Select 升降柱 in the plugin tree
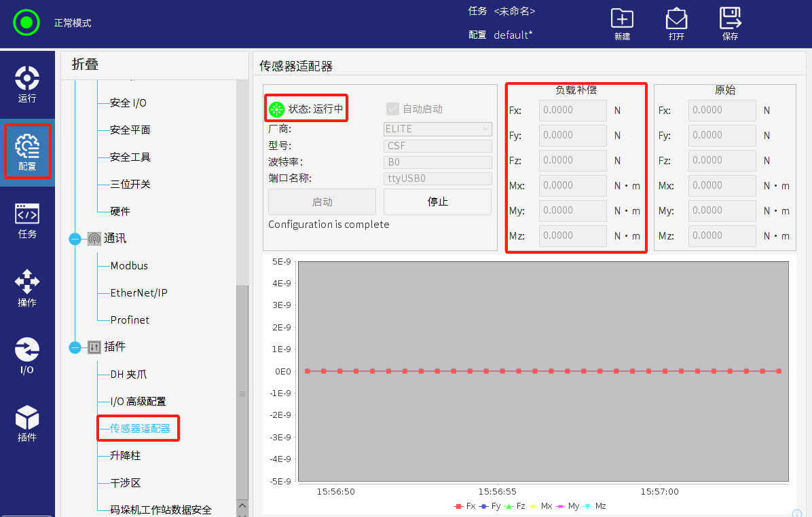The image size is (812, 517). (125, 456)
